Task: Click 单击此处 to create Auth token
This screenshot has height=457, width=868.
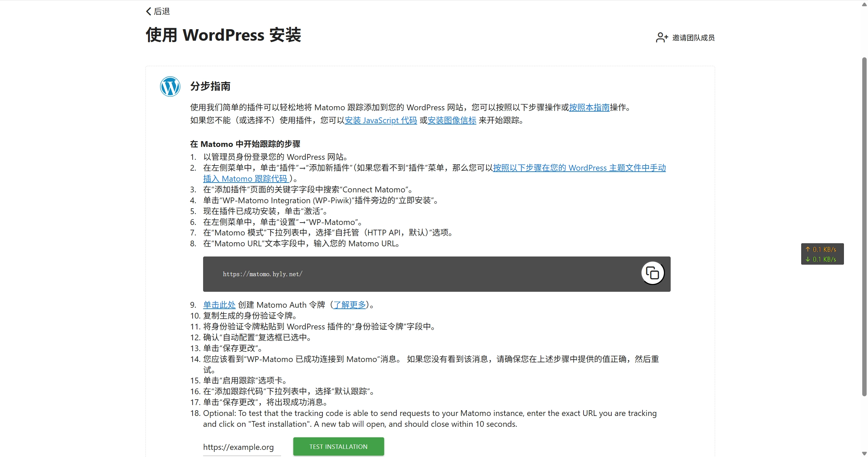Action: (219, 305)
